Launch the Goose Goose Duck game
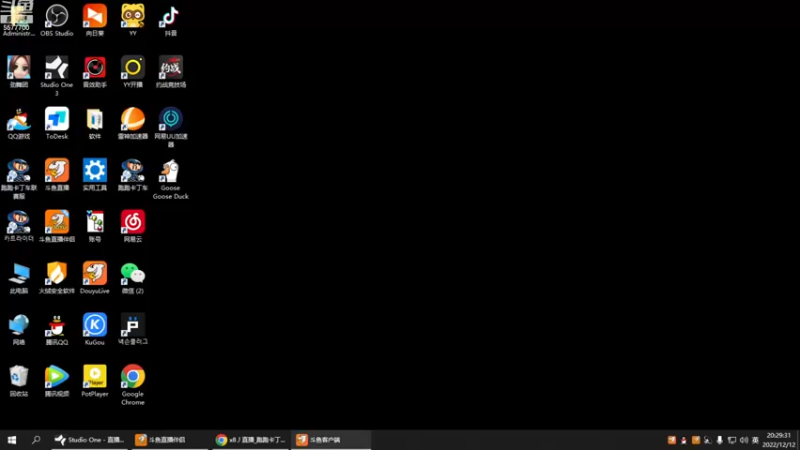Screen dimensions: 800x450 [170, 179]
